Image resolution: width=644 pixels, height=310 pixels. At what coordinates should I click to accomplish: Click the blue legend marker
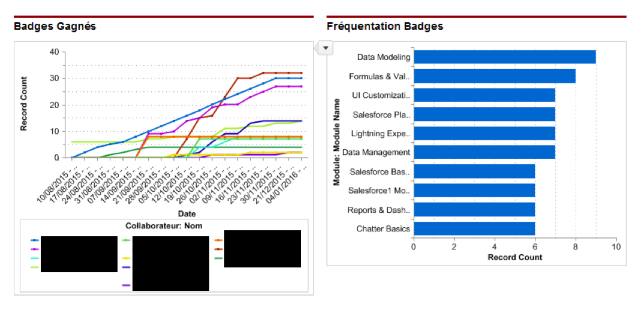(35, 240)
